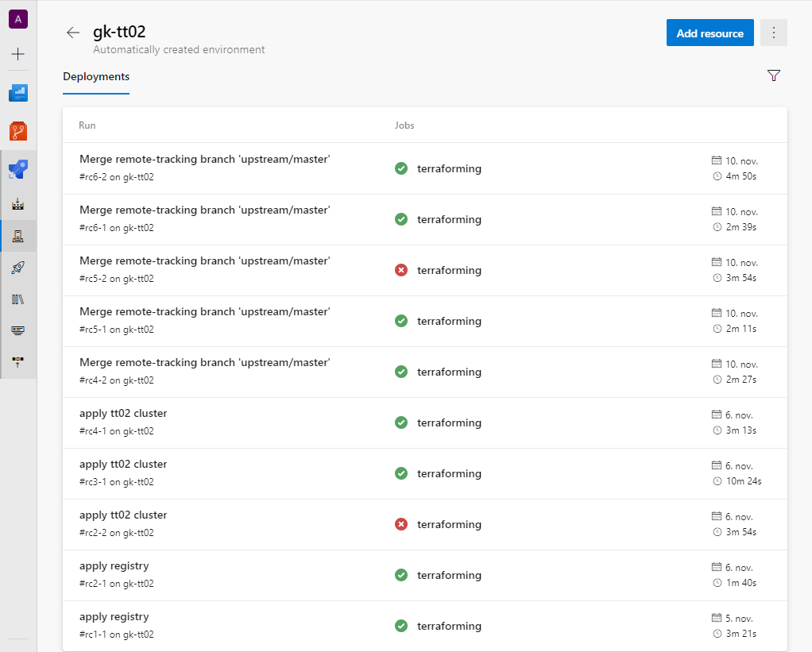Screen dimensions: 812x652
Task: Click failed status icon for run #rc2-2
Action: pyautogui.click(x=401, y=524)
